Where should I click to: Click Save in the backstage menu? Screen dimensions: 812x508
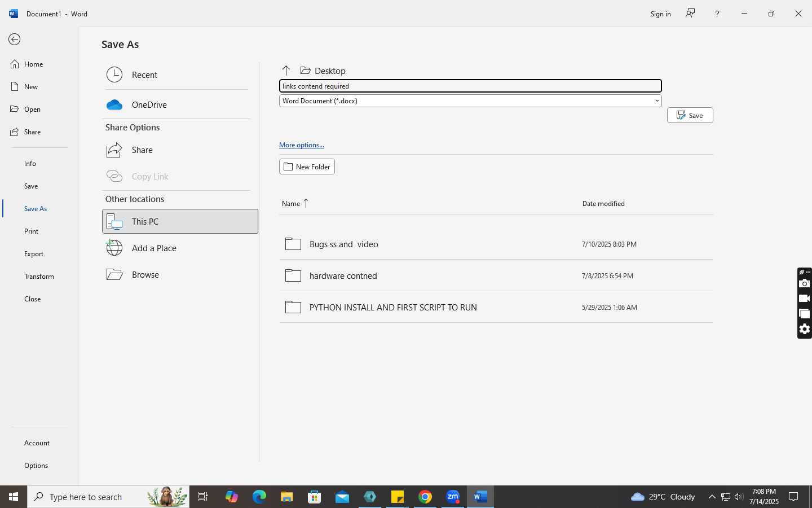tap(39, 186)
